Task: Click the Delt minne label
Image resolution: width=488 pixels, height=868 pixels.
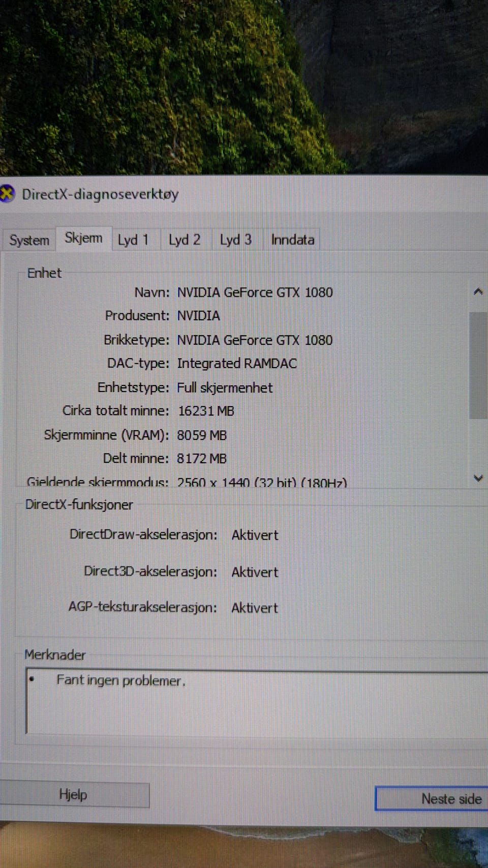Action: (136, 459)
